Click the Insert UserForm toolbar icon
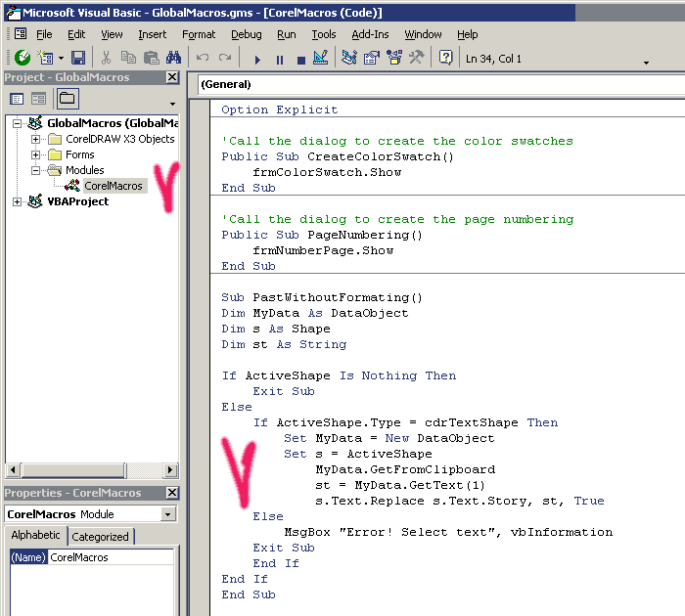This screenshot has height=616, width=685. (x=45, y=58)
